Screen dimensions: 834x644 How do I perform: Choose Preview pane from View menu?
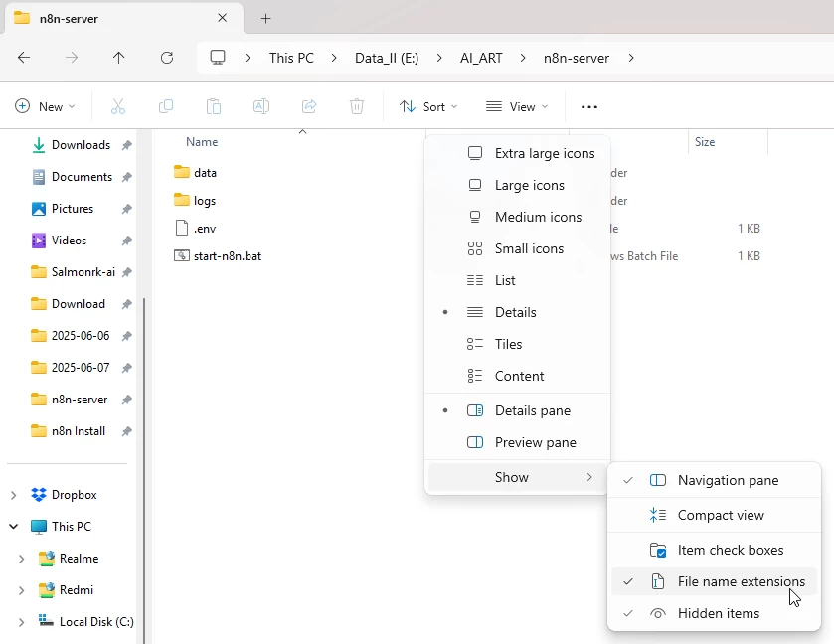click(535, 442)
